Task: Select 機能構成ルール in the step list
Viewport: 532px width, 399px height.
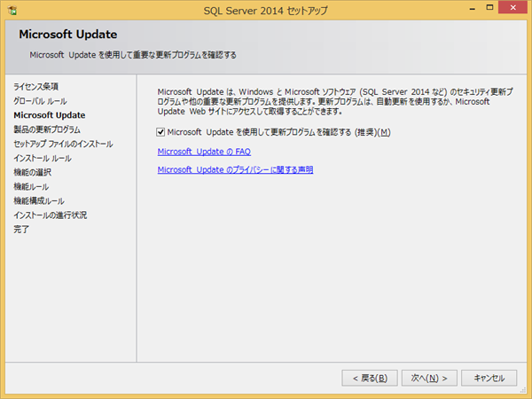Action: [x=39, y=200]
